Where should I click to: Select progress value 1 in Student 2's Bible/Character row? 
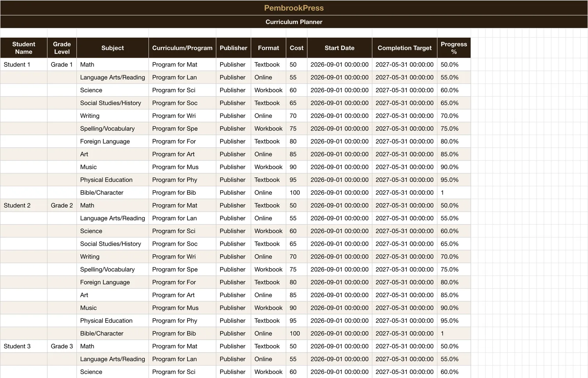point(454,334)
